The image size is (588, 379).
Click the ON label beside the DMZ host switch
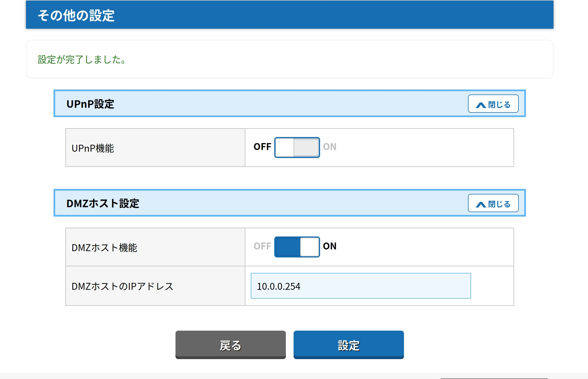coord(329,246)
